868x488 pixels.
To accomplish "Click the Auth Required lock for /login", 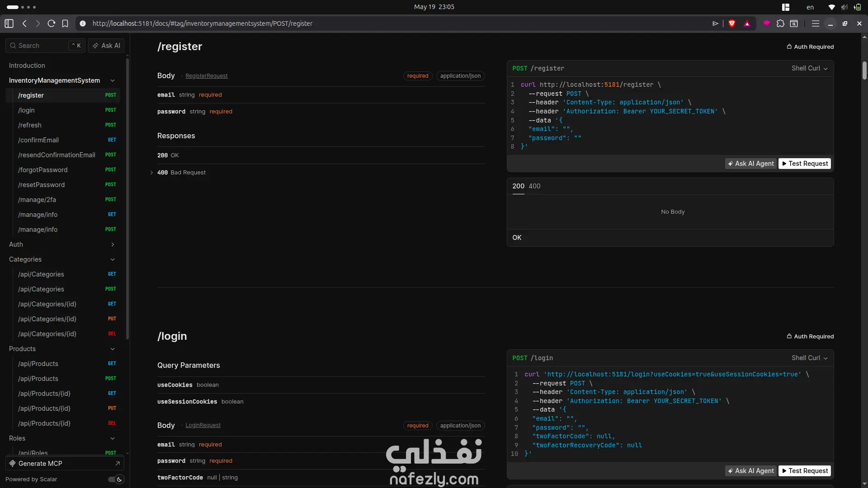I will 810,336.
